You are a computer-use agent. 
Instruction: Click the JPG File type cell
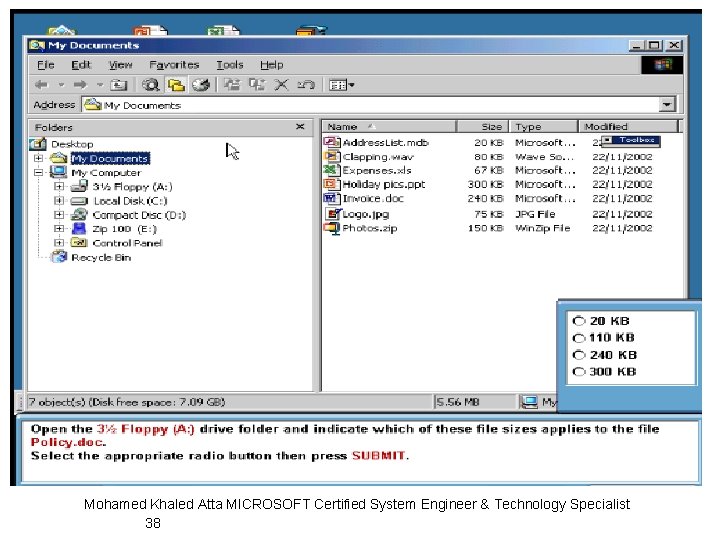535,214
